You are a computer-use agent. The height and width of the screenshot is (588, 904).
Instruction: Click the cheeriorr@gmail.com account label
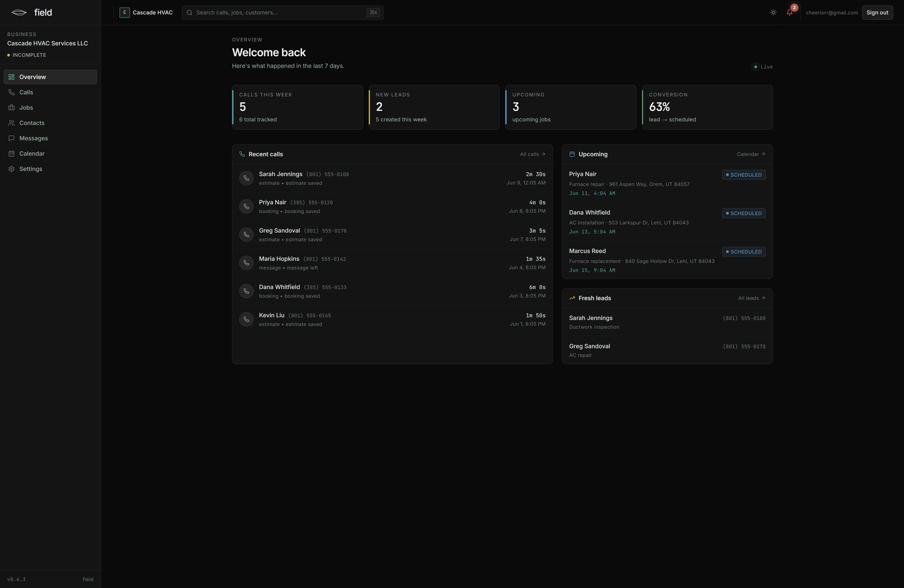pyautogui.click(x=832, y=13)
